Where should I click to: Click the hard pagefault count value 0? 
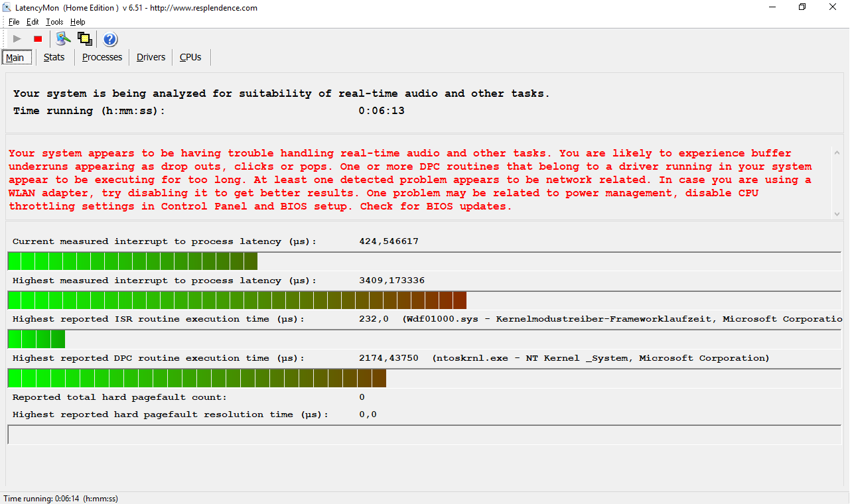click(x=362, y=397)
